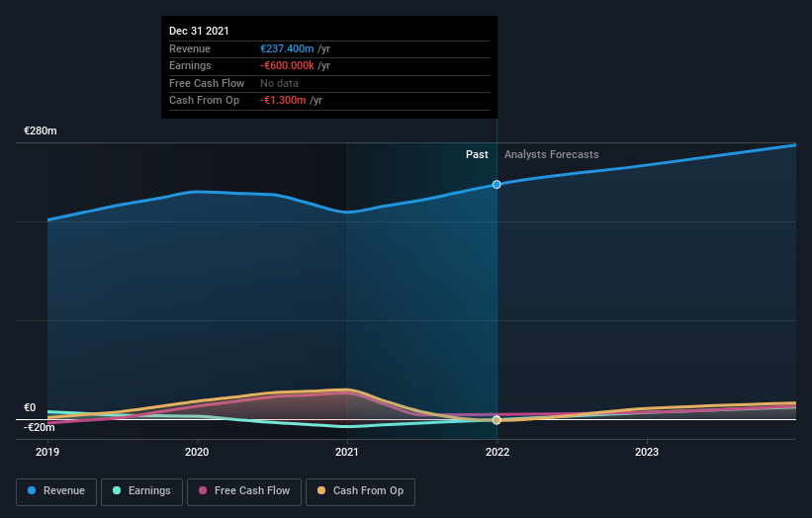Click the Cash From Op label in tooltip

point(204,101)
